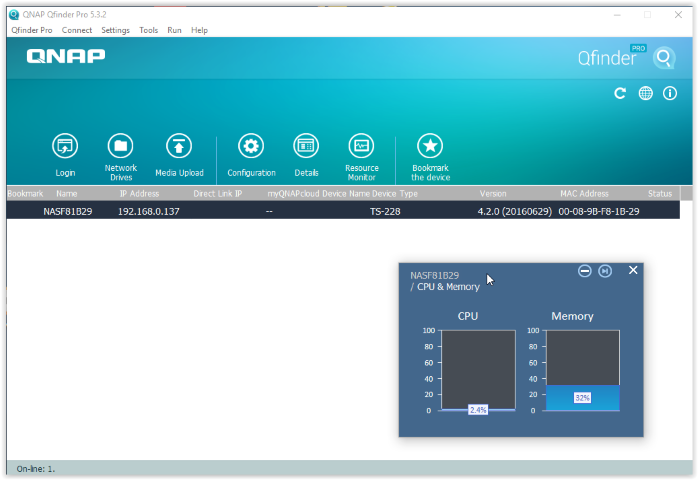Open the Connect menu
This screenshot has width=698, height=480.
[77, 30]
